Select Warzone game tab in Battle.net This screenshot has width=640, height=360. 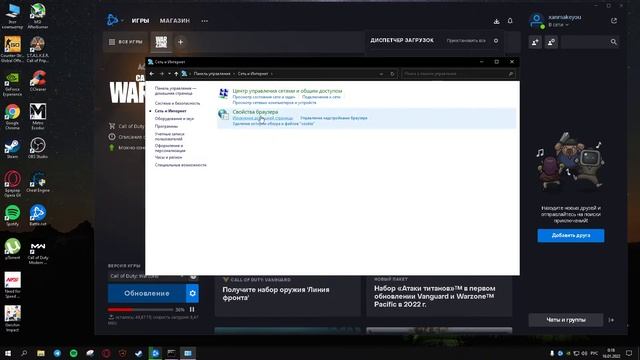pos(161,42)
